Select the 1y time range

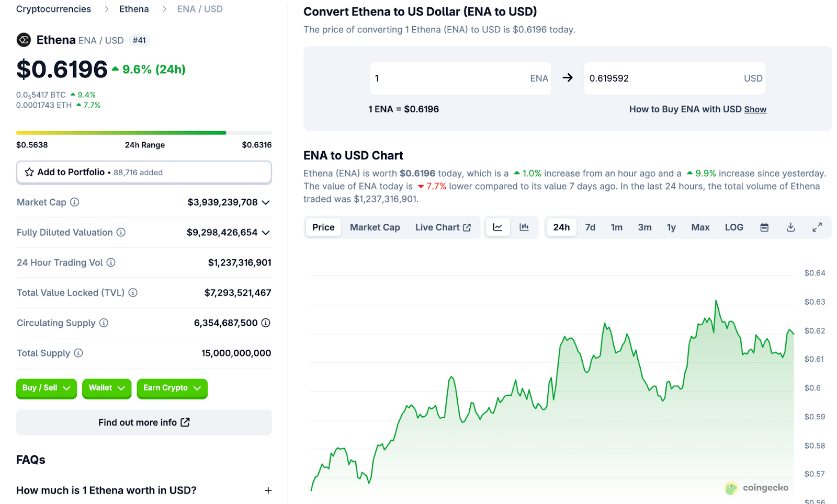click(671, 227)
